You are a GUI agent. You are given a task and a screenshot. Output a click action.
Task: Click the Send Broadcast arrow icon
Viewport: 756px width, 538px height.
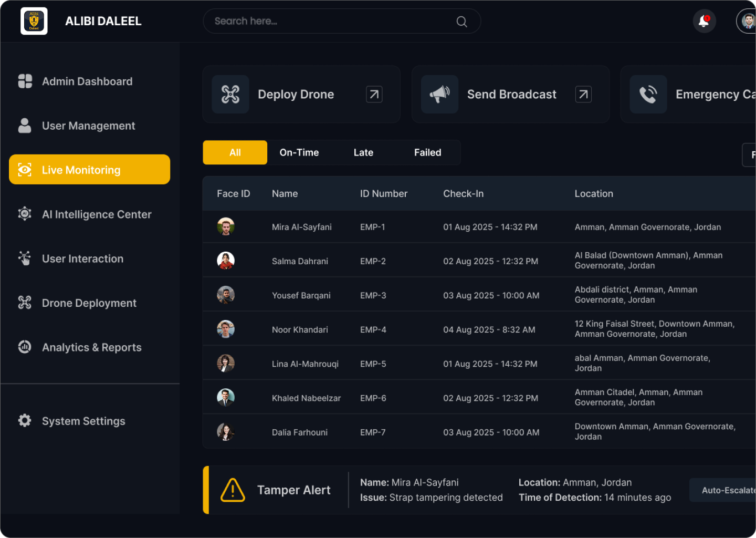point(583,95)
